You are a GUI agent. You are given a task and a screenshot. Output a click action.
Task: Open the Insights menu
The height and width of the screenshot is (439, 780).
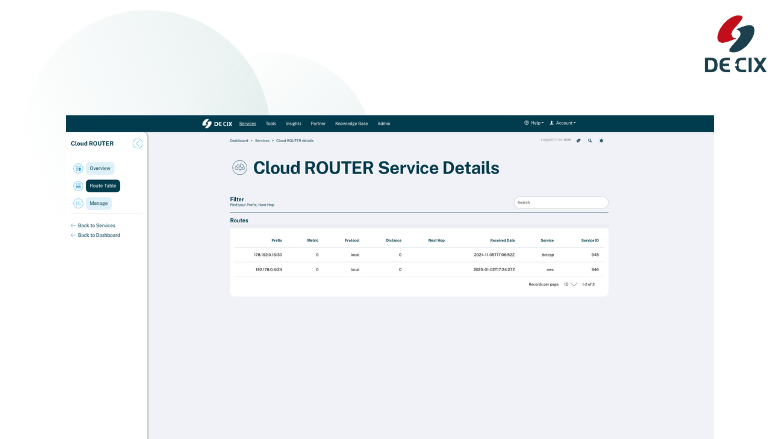(x=293, y=124)
